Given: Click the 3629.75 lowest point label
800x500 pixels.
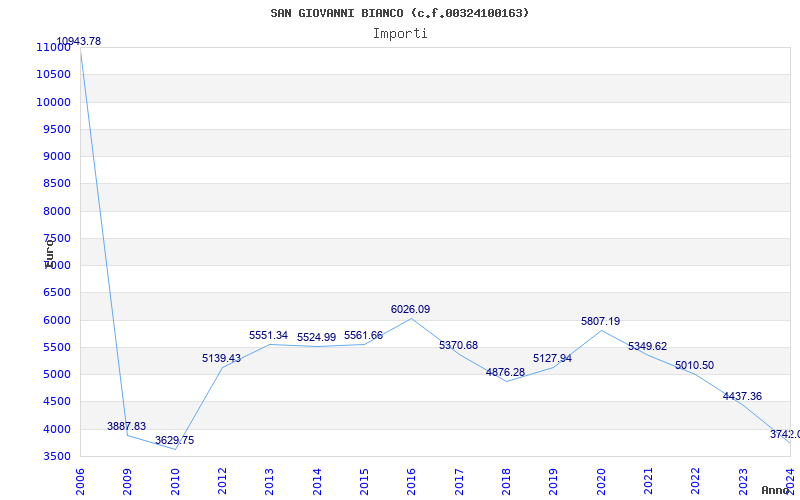Looking at the screenshot, I should tap(174, 441).
